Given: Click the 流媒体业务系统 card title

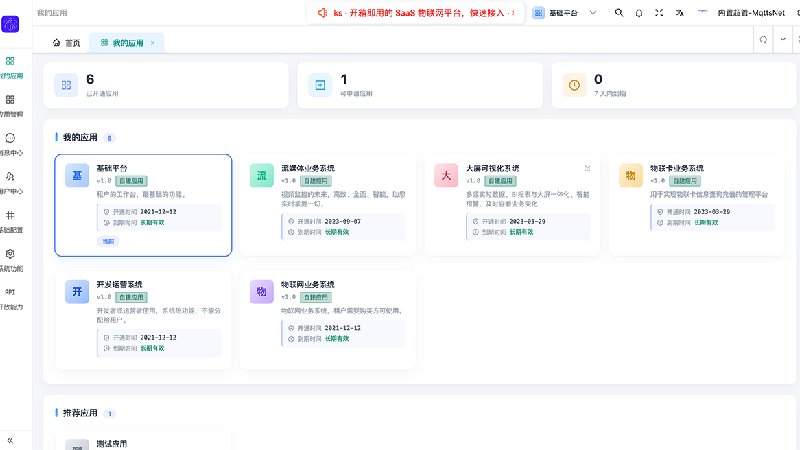Looking at the screenshot, I should click(308, 168).
